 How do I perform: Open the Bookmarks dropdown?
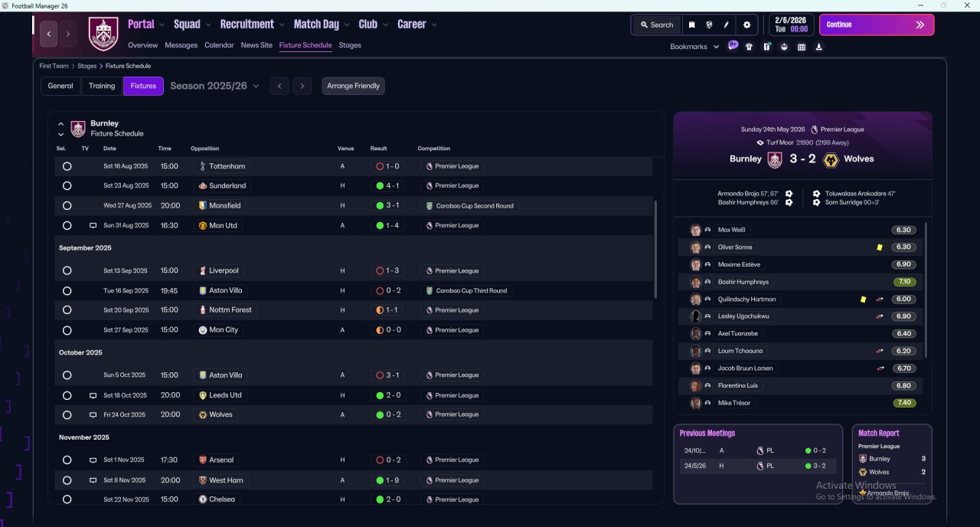click(x=694, y=47)
